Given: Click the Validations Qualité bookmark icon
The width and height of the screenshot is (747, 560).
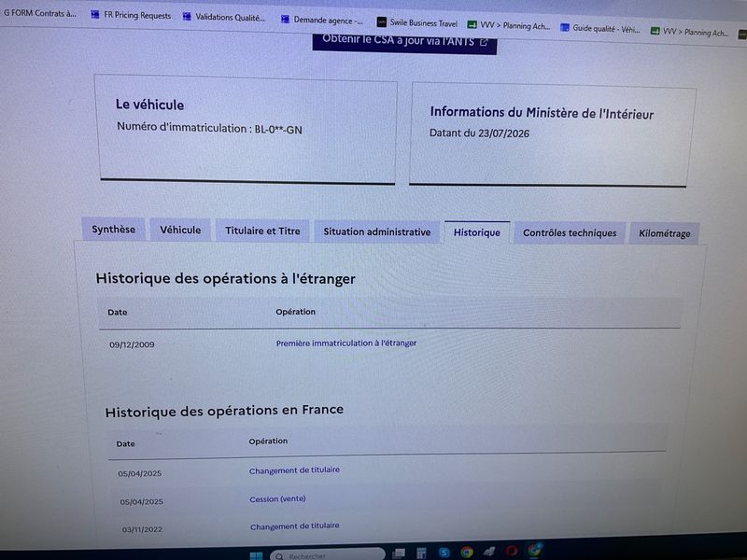Looking at the screenshot, I should (x=188, y=17).
